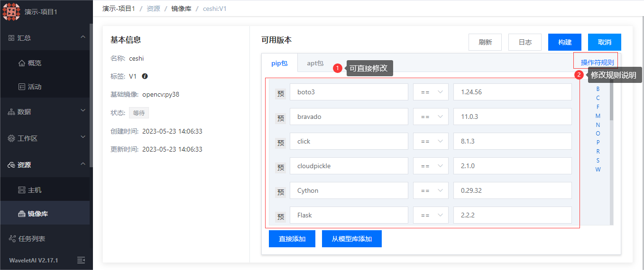Viewport: 644px width, 270px height.
Task: Click the 工作区 chip icon
Action: (x=11, y=138)
